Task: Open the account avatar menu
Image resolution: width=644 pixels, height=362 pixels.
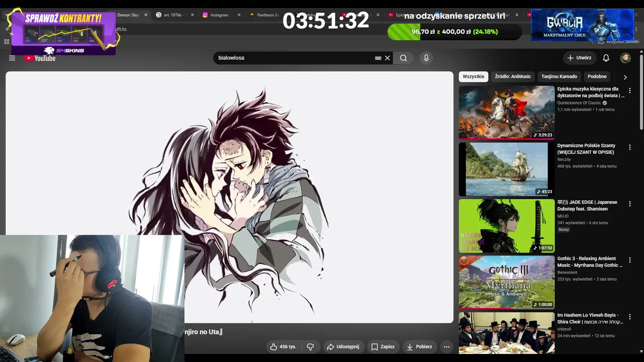Action: [x=625, y=58]
